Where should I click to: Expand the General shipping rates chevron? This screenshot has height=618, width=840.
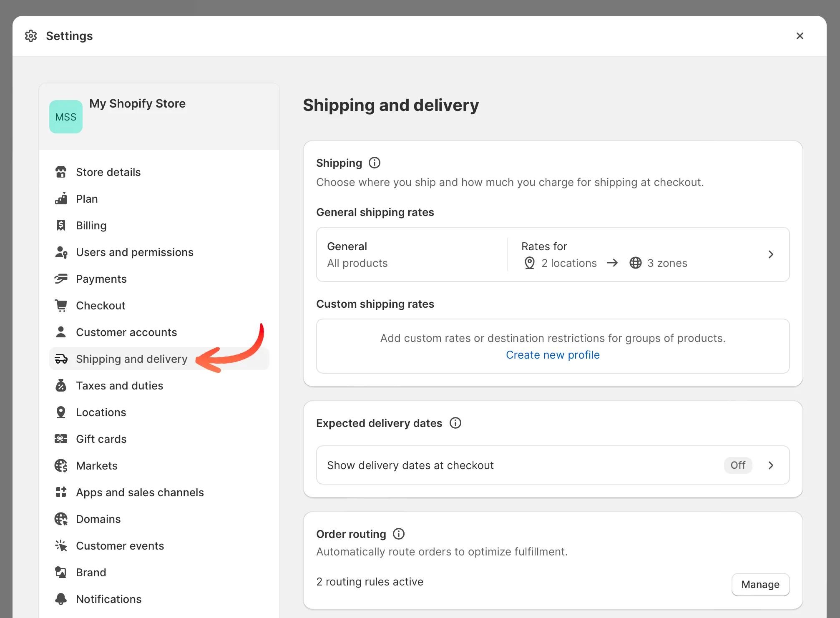click(771, 254)
